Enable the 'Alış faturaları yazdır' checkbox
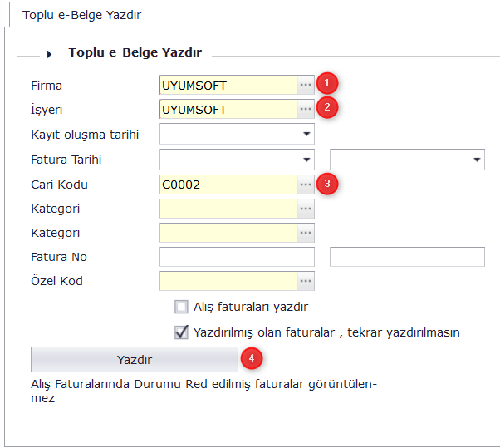This screenshot has width=500, height=448. click(x=181, y=307)
